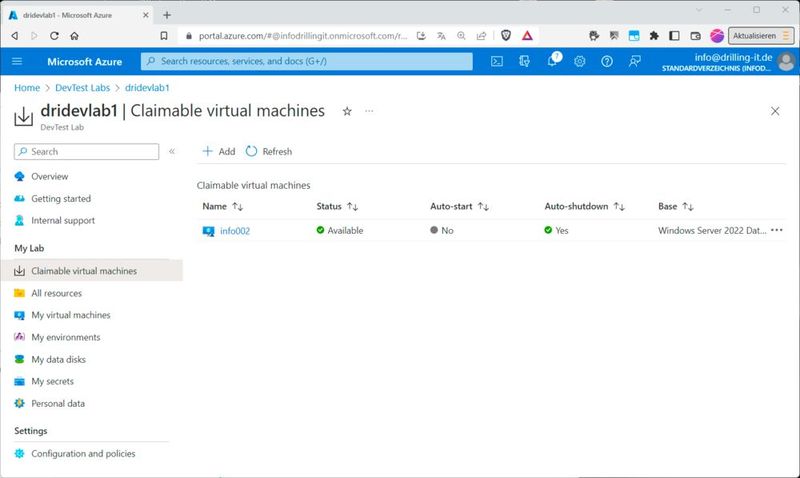This screenshot has height=478, width=800.
Task: Click the Brave Shields lion icon
Action: coord(506,35)
